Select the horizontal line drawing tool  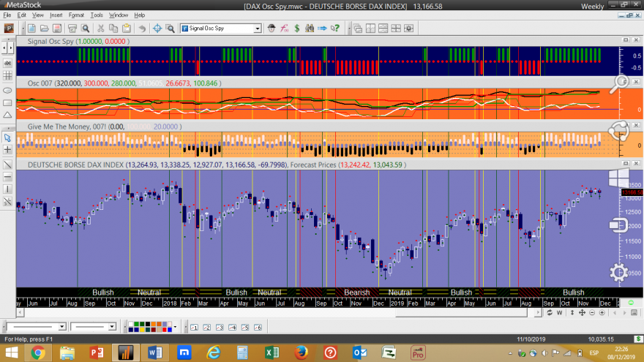pos(7,177)
